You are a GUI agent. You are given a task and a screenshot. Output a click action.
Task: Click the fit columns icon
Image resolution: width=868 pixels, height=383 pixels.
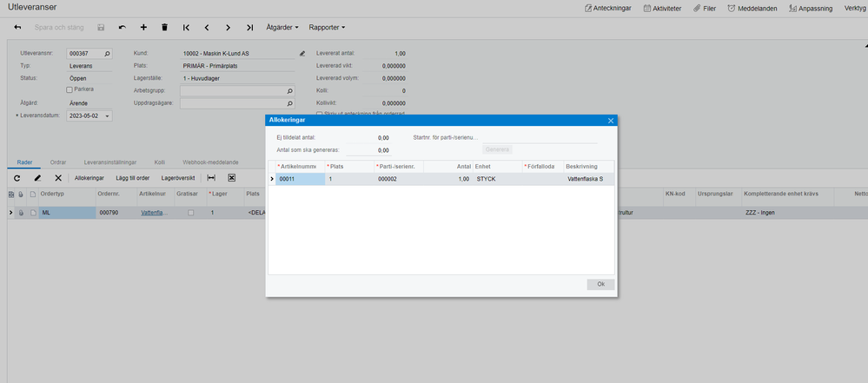(x=211, y=178)
